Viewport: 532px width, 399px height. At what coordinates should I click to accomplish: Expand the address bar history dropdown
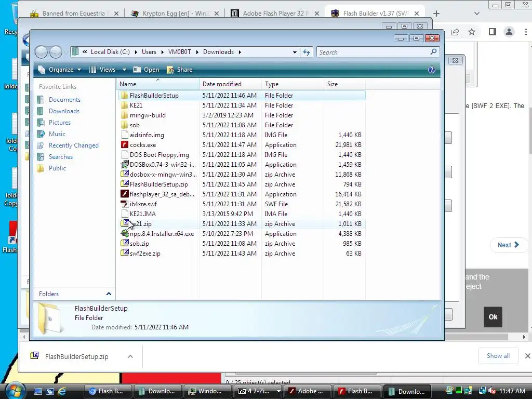coord(295,52)
